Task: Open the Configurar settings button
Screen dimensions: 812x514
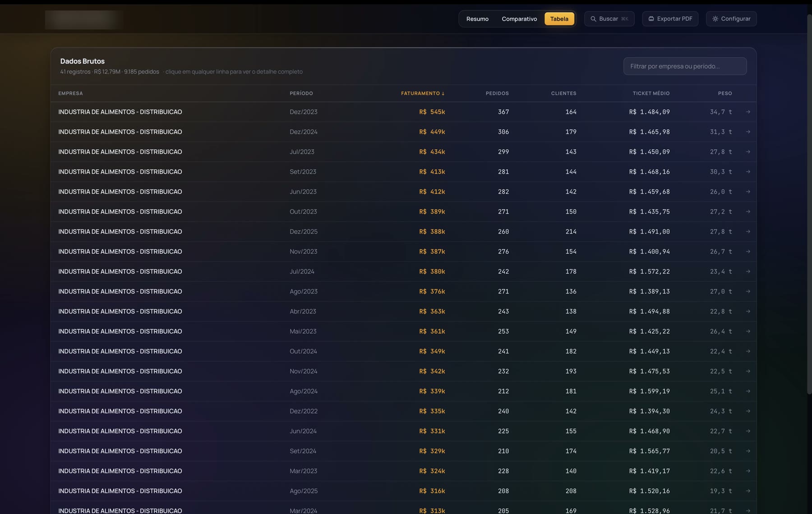Action: coord(731,19)
